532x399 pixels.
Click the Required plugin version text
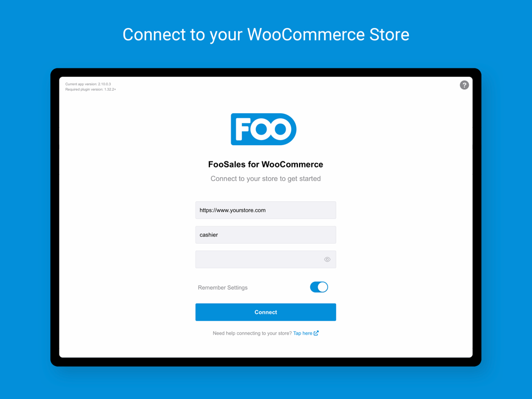(x=91, y=89)
